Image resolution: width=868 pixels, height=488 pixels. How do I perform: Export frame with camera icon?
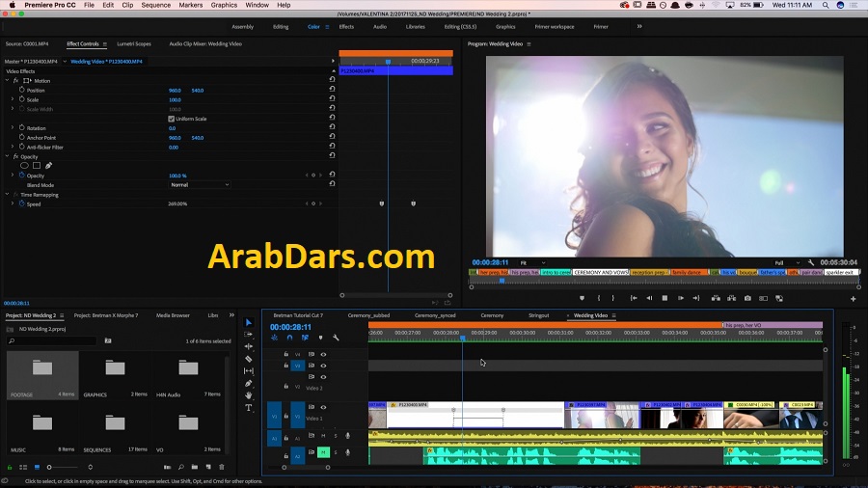(747, 298)
